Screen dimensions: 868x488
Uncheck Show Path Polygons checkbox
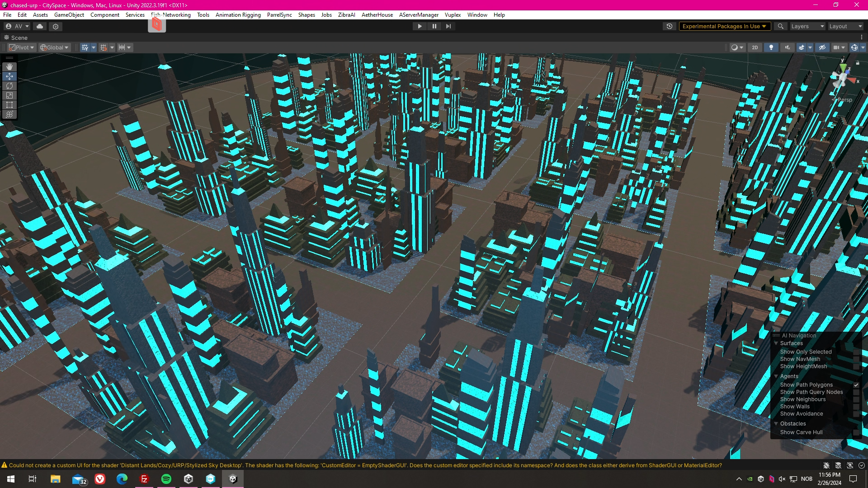pyautogui.click(x=856, y=385)
